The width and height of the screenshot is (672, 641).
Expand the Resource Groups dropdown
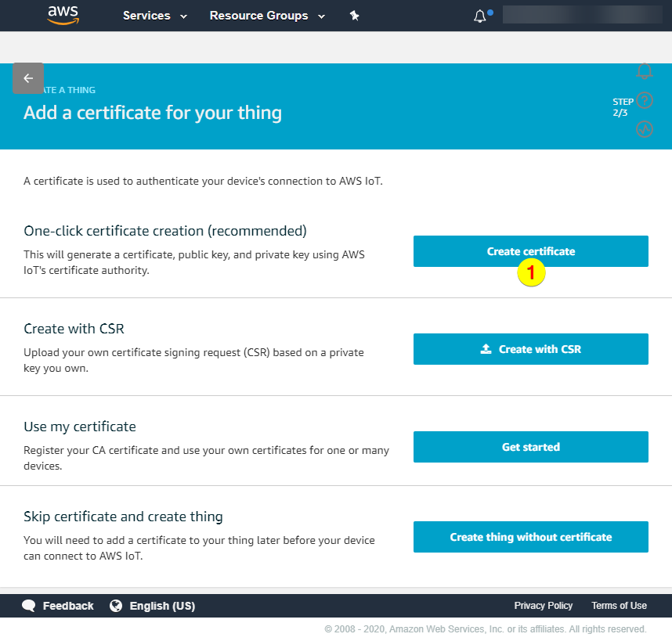point(266,16)
